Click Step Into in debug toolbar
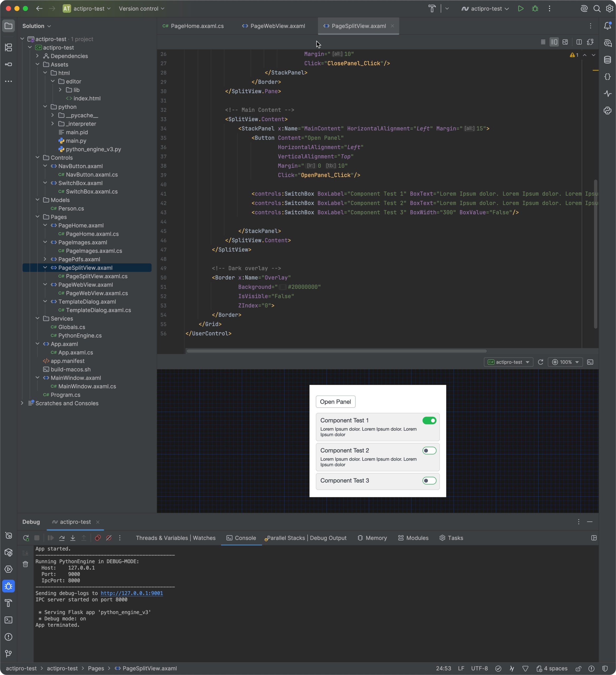 click(73, 538)
